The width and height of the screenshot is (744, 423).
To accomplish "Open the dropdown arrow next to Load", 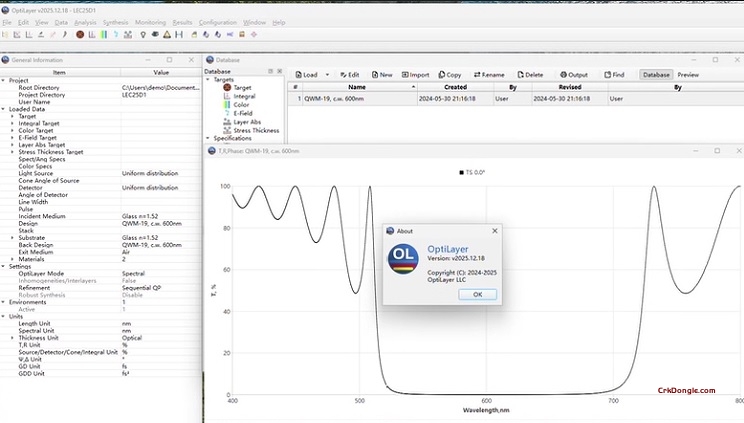I will point(327,75).
